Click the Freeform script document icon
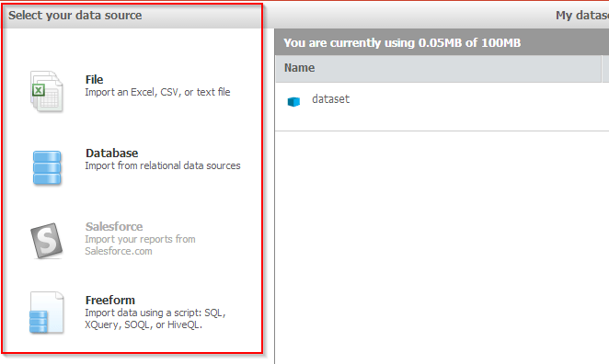The height and width of the screenshot is (364, 609). tap(47, 313)
